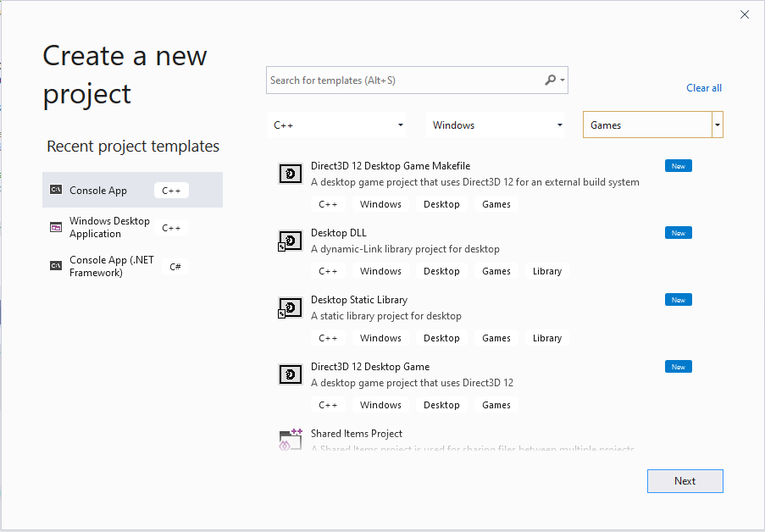Select the Desktop Static Library title
765x532 pixels.
click(359, 300)
